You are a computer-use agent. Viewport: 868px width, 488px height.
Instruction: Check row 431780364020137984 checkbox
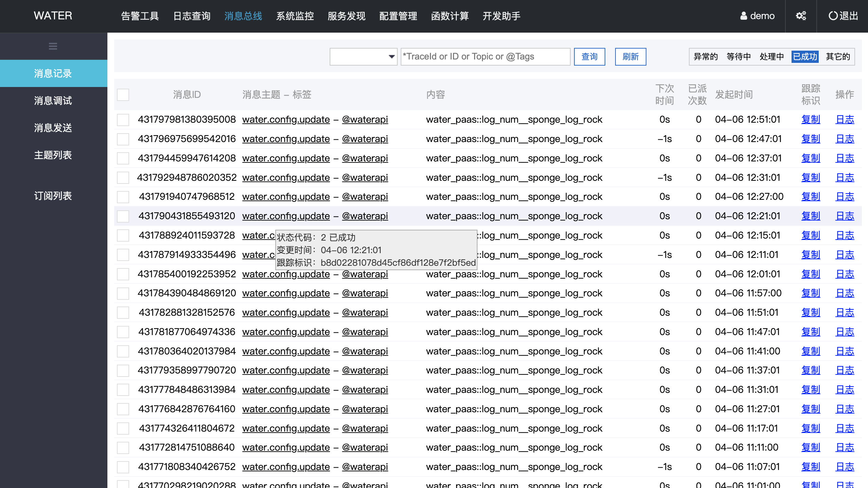click(x=123, y=351)
